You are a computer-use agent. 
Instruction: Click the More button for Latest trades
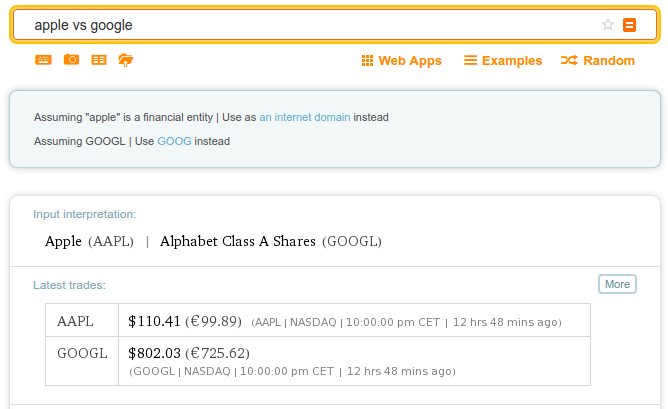tap(617, 284)
